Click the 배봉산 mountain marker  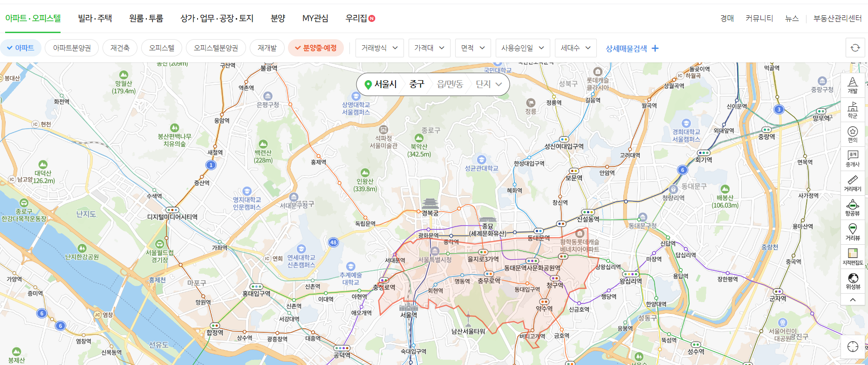(725, 189)
